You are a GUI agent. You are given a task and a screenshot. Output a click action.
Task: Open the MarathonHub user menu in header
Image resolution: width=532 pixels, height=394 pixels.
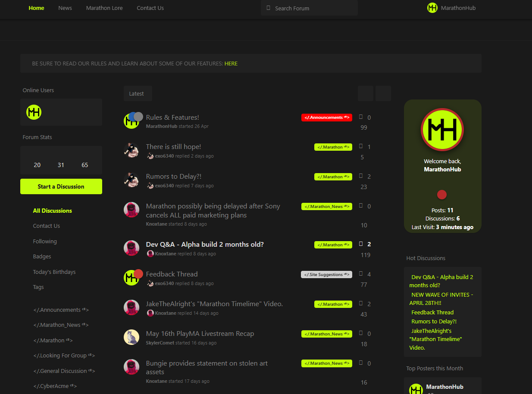(451, 8)
